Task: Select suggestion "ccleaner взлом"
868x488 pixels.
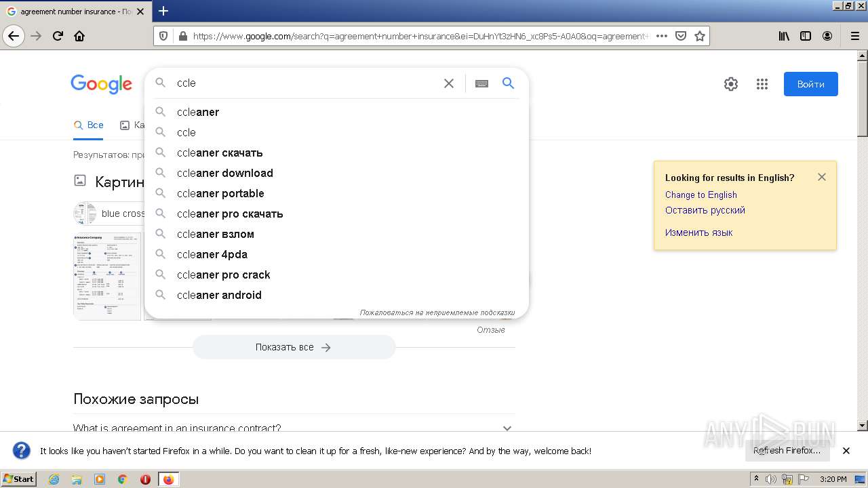Action: point(336,234)
